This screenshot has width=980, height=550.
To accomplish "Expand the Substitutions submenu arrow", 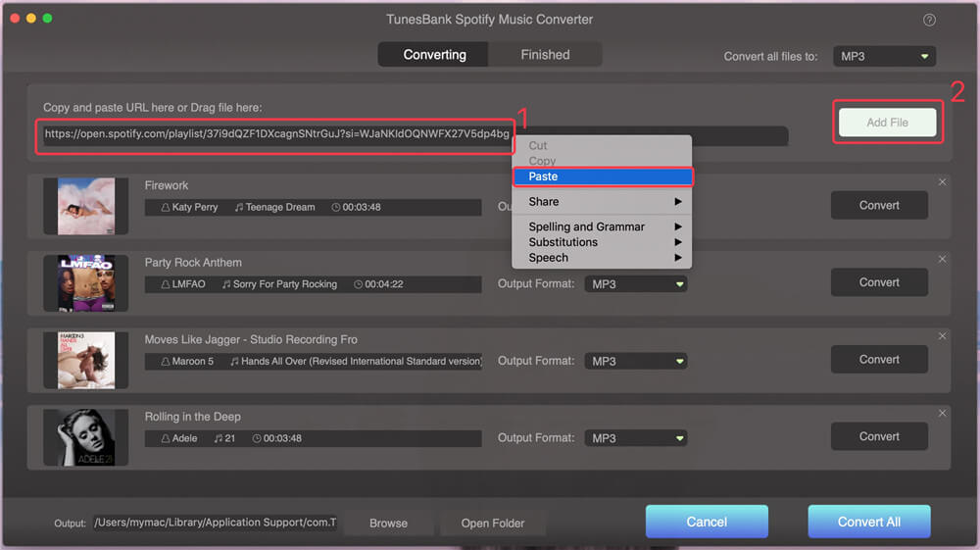I will point(678,242).
